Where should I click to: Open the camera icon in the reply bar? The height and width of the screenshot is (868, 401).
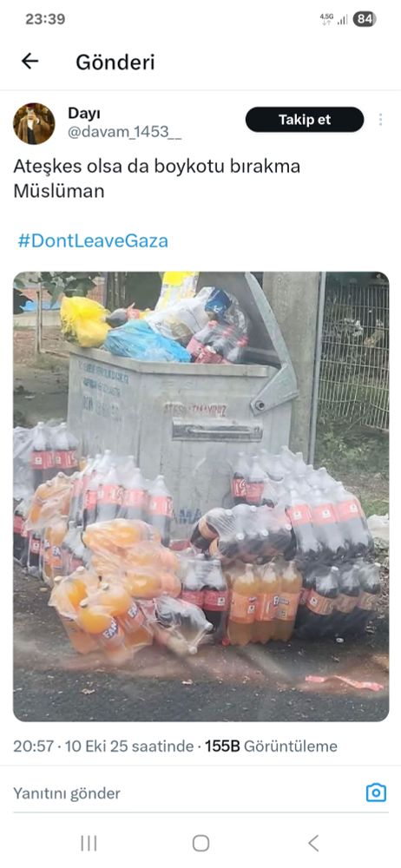coord(376,792)
